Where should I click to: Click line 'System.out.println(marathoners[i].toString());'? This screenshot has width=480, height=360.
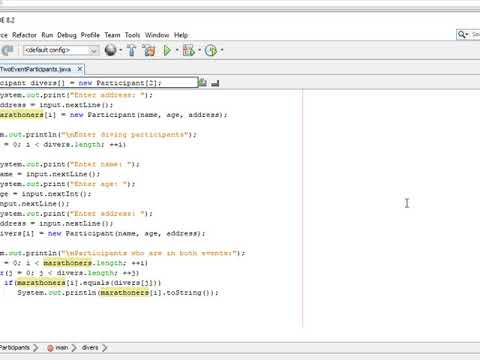coord(118,293)
